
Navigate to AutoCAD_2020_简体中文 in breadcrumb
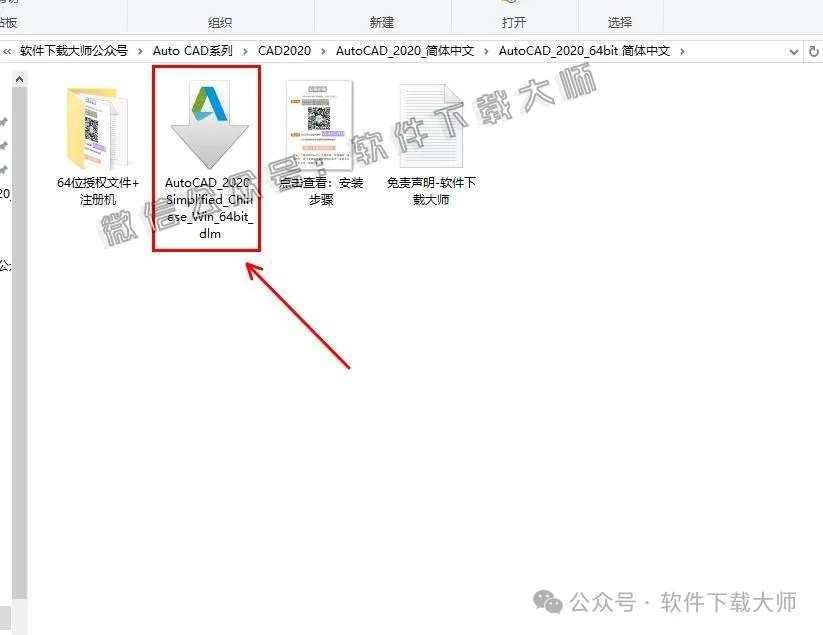point(403,48)
